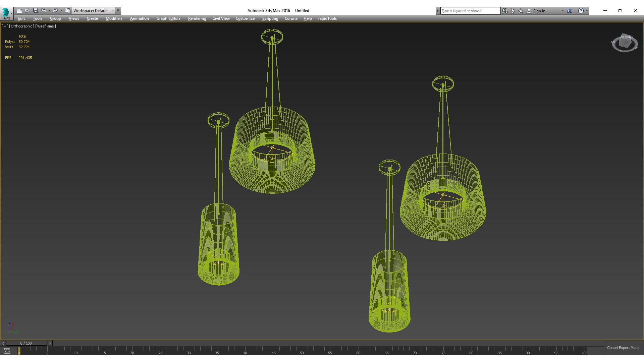The width and height of the screenshot is (644, 362).
Task: Click the binoculars search icon
Action: (505, 11)
